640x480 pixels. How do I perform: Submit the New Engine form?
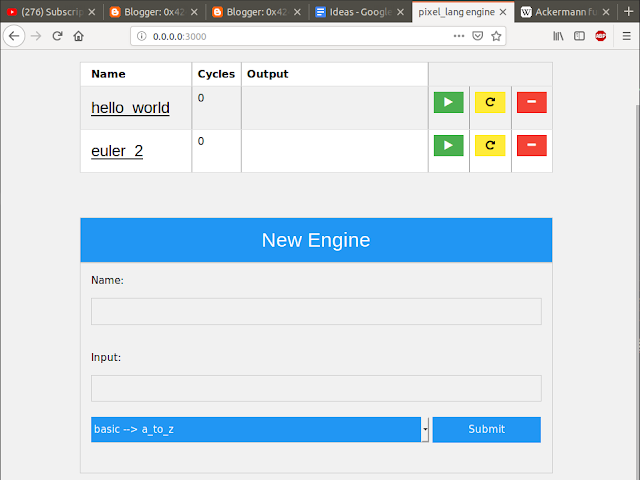point(487,429)
